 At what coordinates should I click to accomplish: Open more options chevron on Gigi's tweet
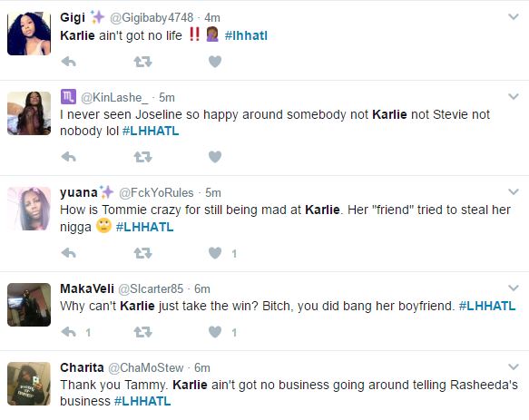tap(514, 17)
